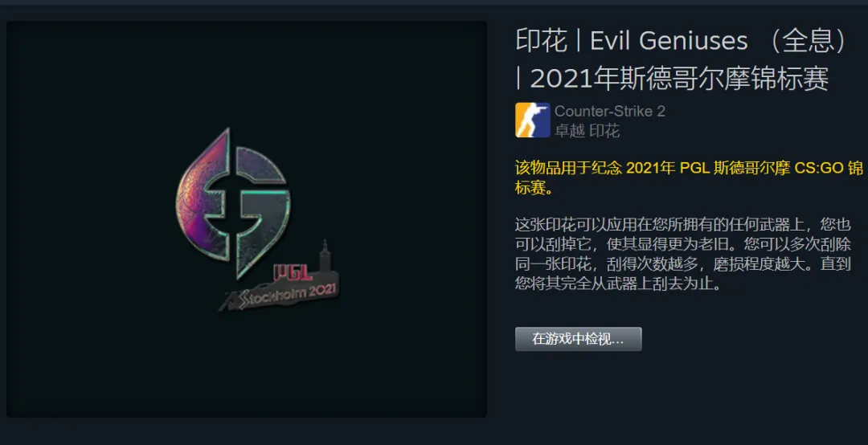868x445 pixels.
Task: Click the yellow commemorative text's first line
Action: pyautogui.click(x=689, y=168)
